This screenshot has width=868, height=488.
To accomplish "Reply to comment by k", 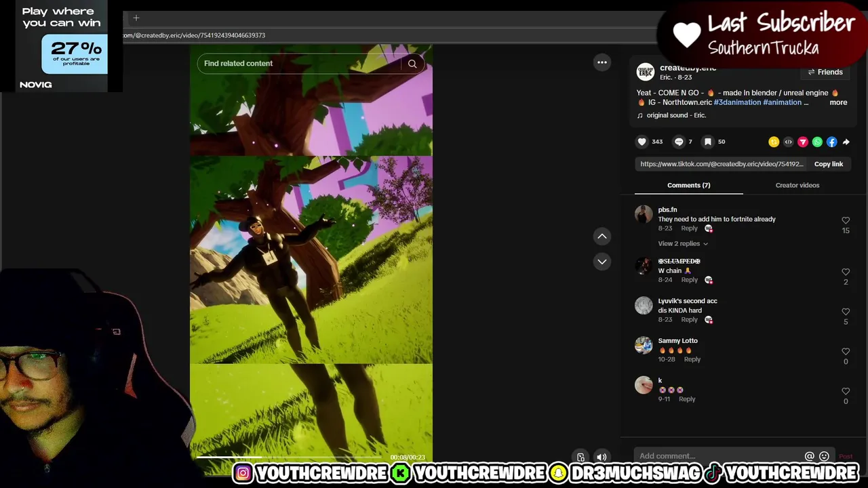I will 687,399.
